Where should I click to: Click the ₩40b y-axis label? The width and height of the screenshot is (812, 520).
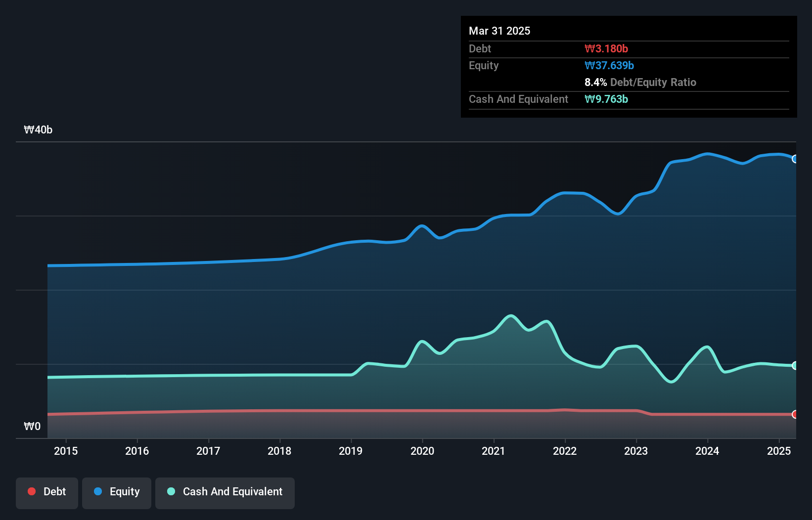pos(38,130)
